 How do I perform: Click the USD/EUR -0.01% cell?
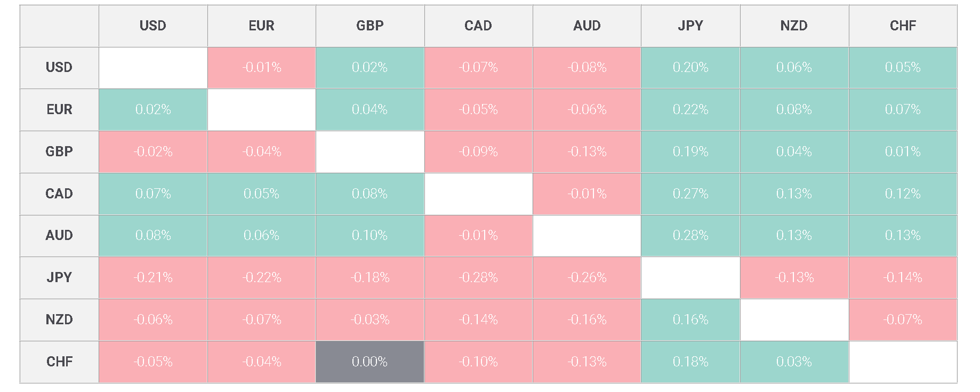pyautogui.click(x=261, y=68)
